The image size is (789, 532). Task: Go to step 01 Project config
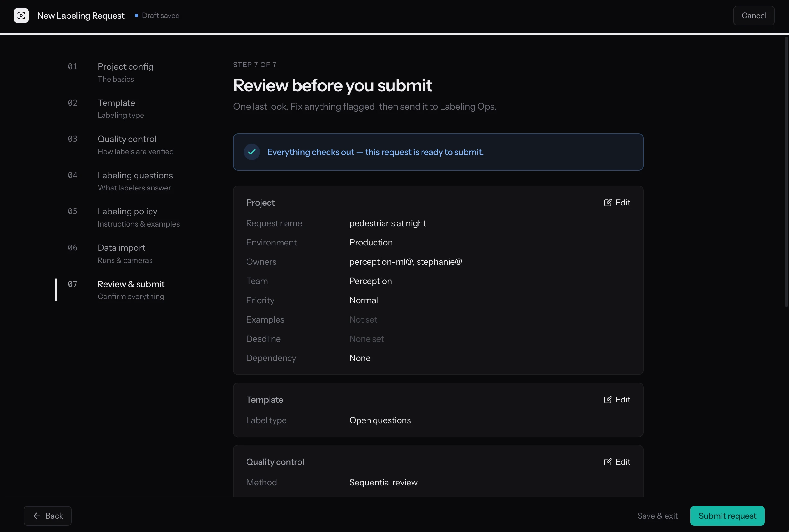[x=126, y=72]
